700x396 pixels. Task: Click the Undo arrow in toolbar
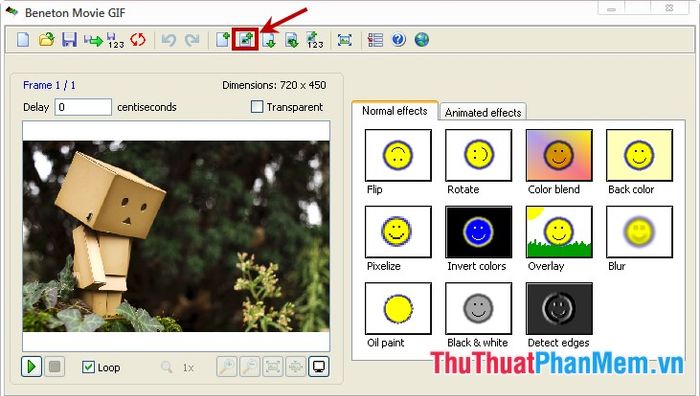pyautogui.click(x=169, y=40)
